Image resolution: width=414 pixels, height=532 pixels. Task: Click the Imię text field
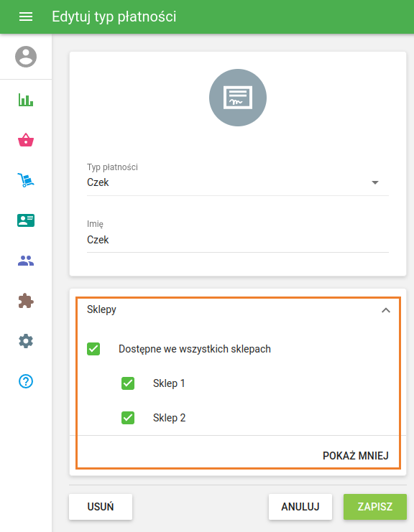[x=238, y=240]
